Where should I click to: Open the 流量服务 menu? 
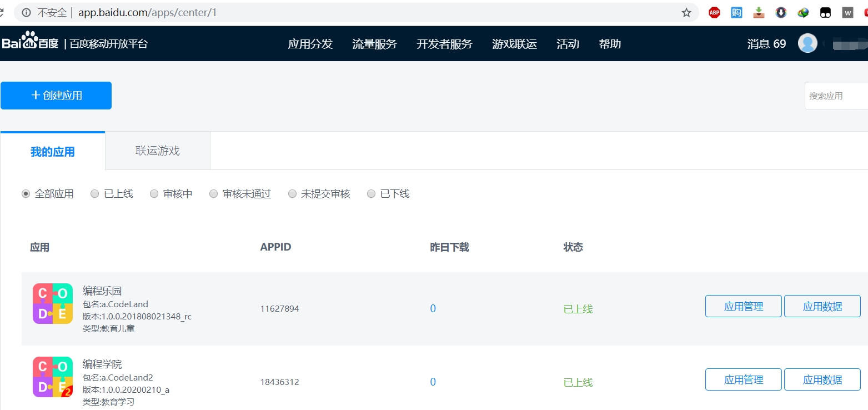click(x=374, y=44)
